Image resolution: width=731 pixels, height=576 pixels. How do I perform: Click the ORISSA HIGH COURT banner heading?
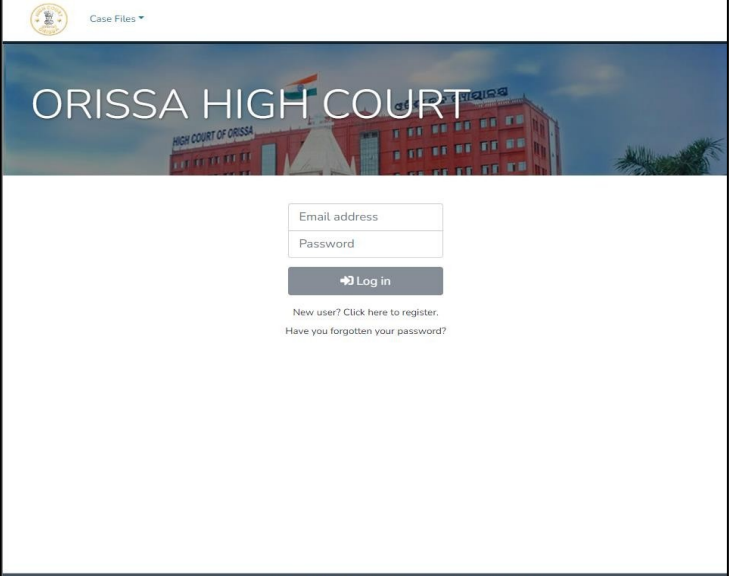[250, 107]
